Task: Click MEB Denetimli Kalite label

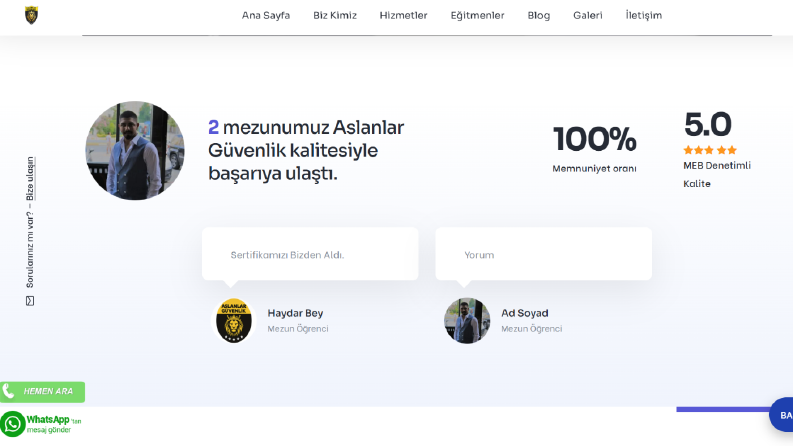Action: [x=717, y=174]
